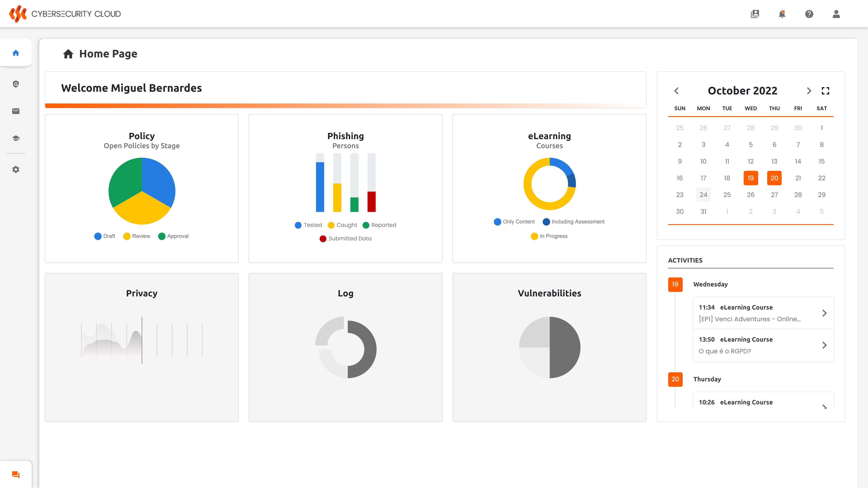Viewport: 868px width, 488px height.
Task: Open the library bookmarks icon in header
Action: 755,14
